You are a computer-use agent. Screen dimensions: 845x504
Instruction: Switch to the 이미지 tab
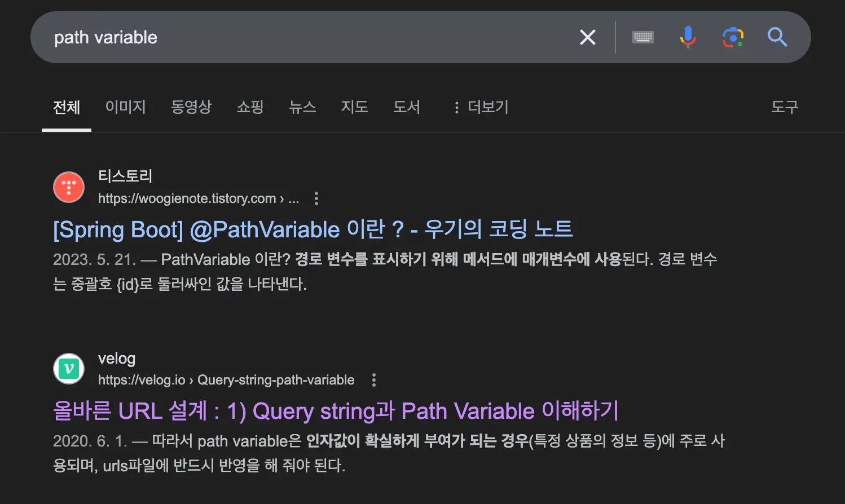click(125, 107)
